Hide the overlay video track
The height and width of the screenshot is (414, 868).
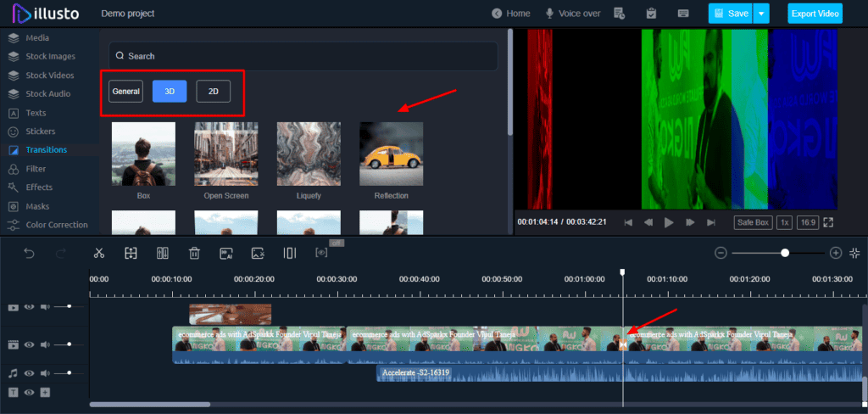coord(30,307)
